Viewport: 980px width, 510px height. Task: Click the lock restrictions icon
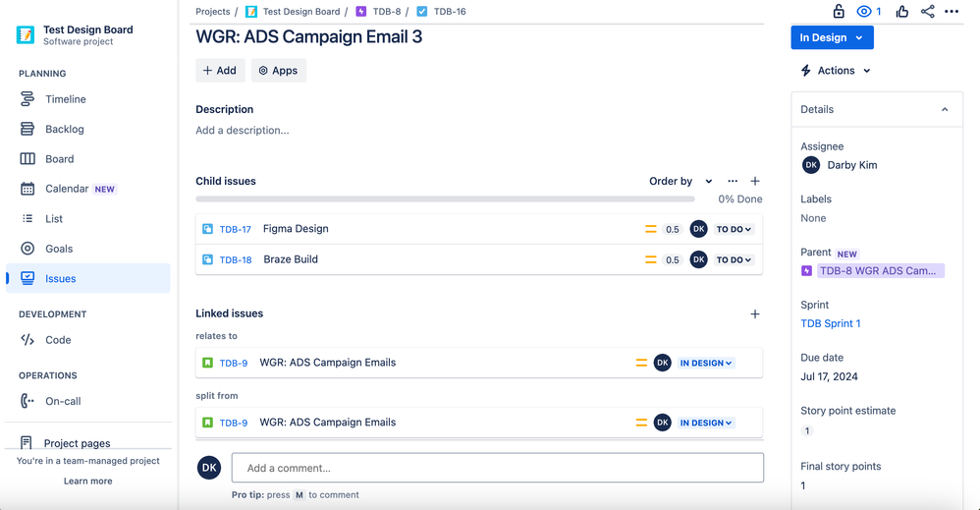pos(839,11)
